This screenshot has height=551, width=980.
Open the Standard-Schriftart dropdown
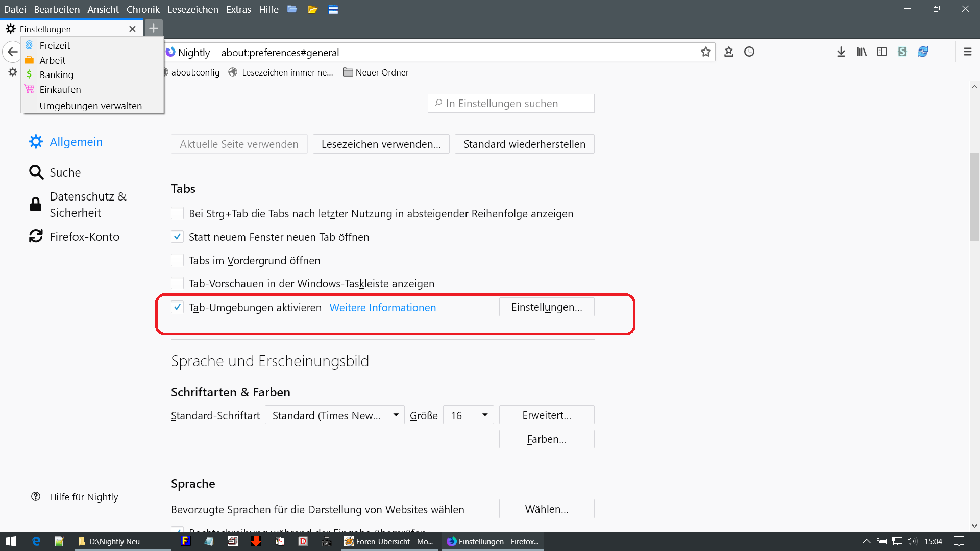coord(334,415)
